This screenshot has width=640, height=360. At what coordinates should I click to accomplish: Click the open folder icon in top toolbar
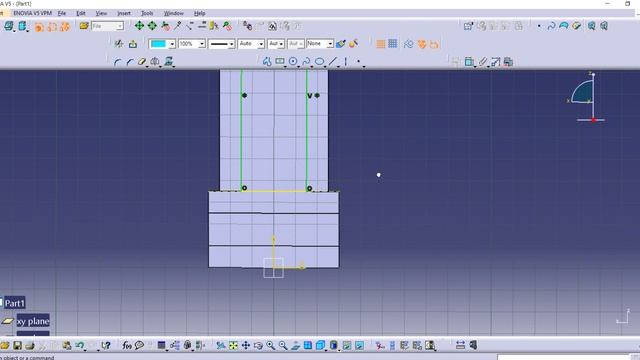pos(84,26)
